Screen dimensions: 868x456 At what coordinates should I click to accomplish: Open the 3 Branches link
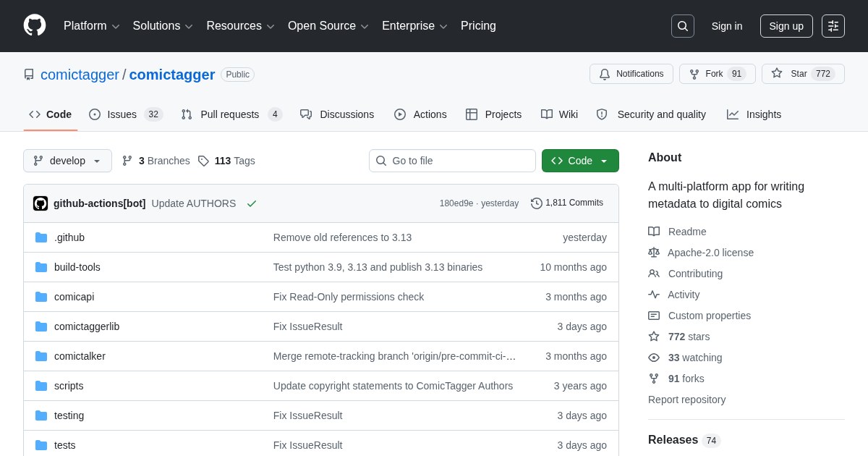tap(156, 161)
